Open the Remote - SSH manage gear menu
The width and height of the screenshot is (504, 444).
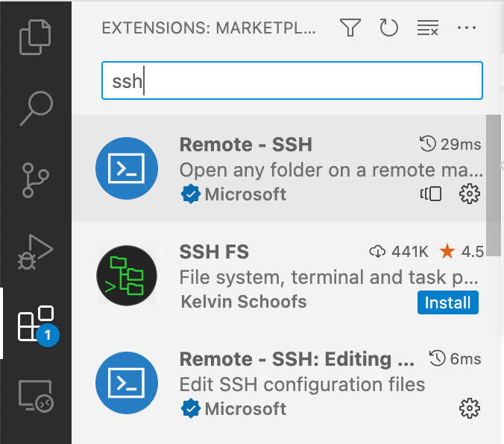470,194
